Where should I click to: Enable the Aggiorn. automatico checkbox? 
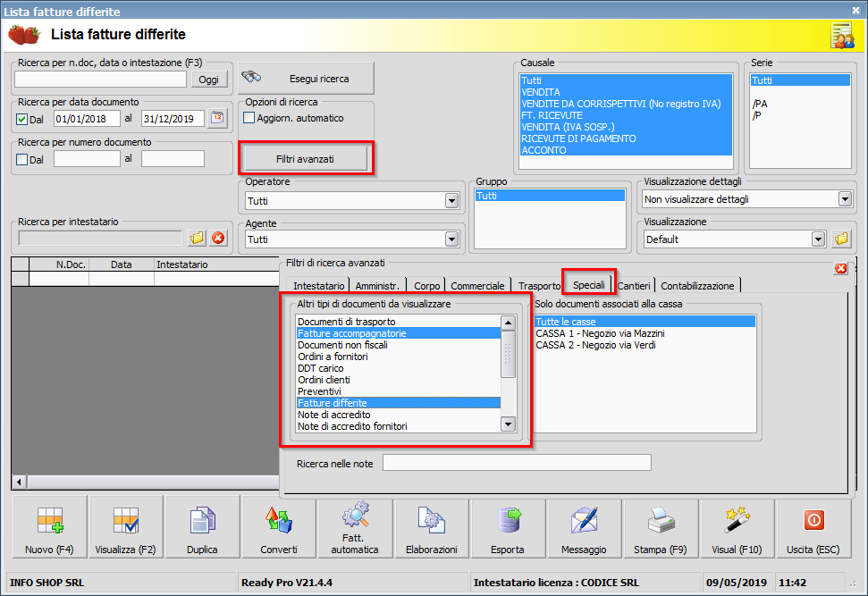click(x=249, y=118)
